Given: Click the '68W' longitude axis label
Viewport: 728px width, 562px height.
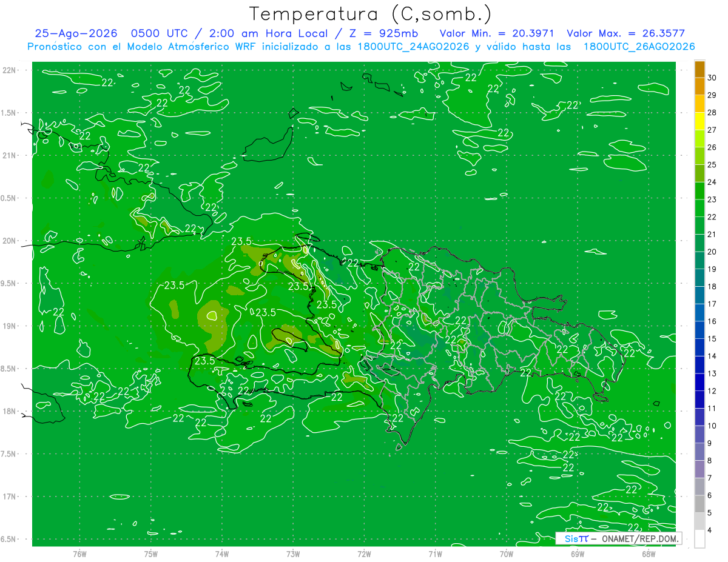Looking at the screenshot, I should pos(649,554).
